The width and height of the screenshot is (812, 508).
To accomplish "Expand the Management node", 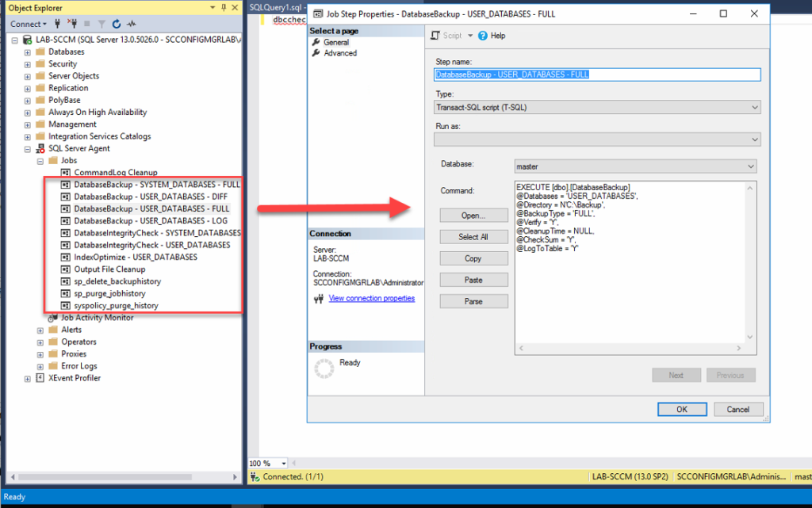I will point(28,124).
